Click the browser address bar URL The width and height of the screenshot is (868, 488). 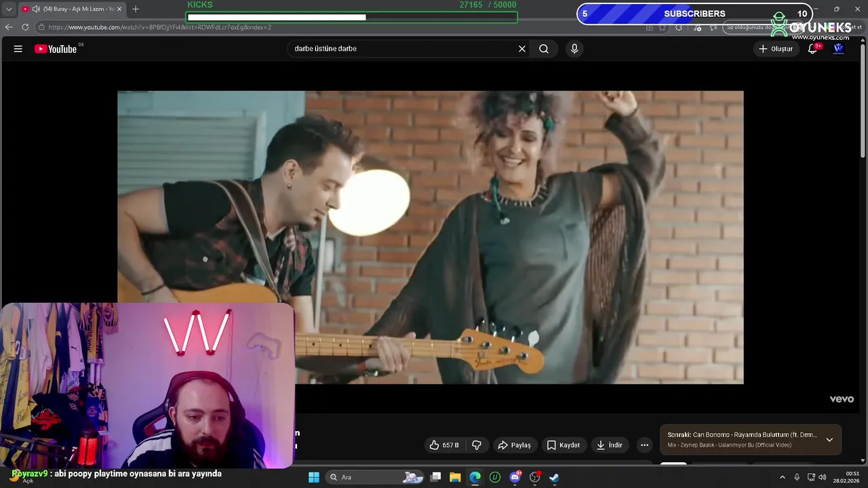pyautogui.click(x=160, y=27)
